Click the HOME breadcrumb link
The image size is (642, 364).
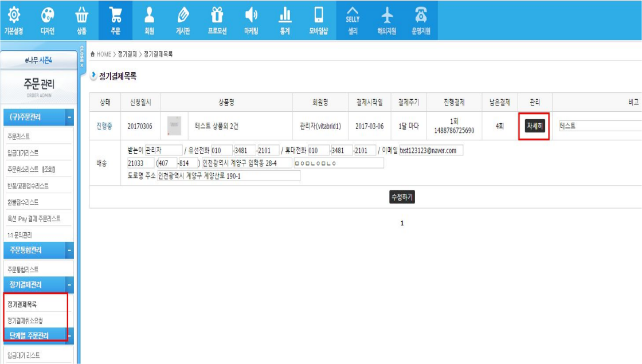coord(103,54)
